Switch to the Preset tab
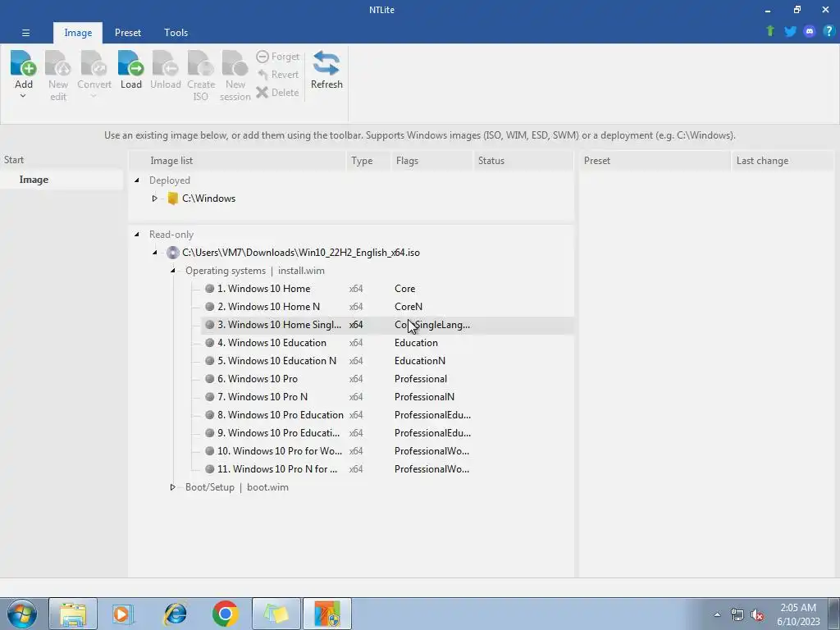This screenshot has height=630, width=840. point(127,33)
